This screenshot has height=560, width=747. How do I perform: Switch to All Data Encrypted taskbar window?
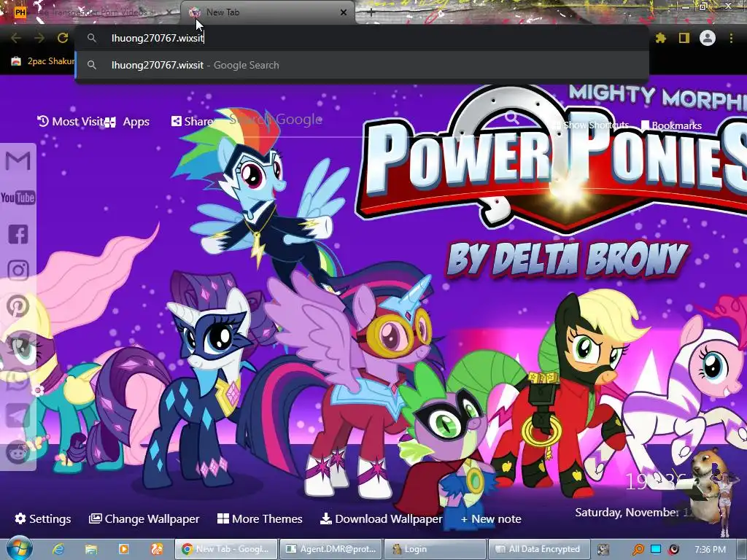click(x=539, y=549)
